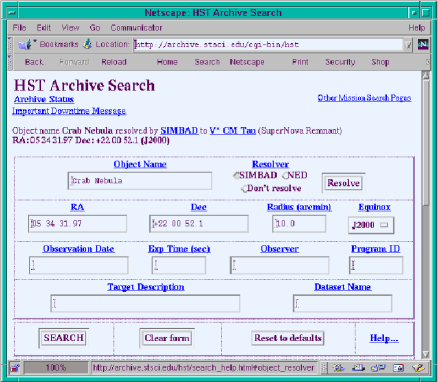Click the Radius (arcmin) link

(x=299, y=207)
